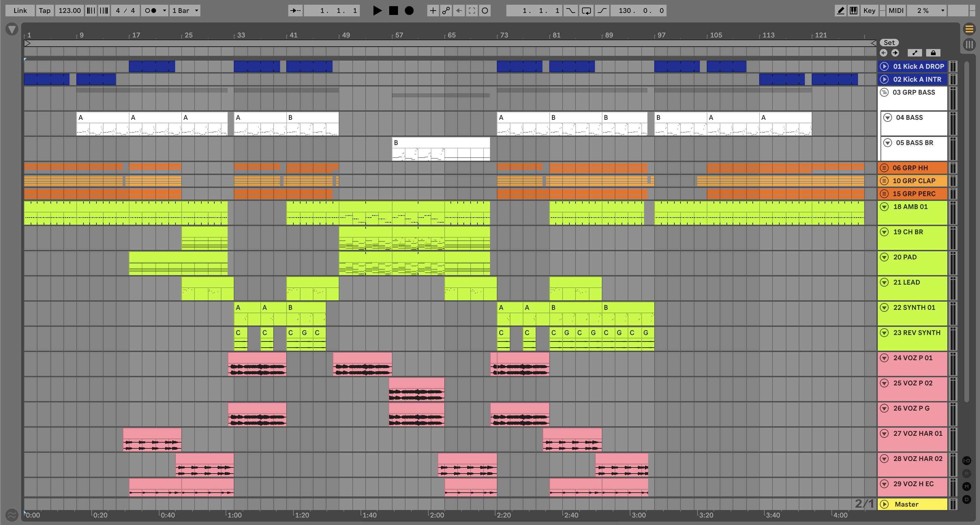Switch to Session View vertical bars icon
Image resolution: width=980 pixels, height=525 pixels.
(969, 45)
